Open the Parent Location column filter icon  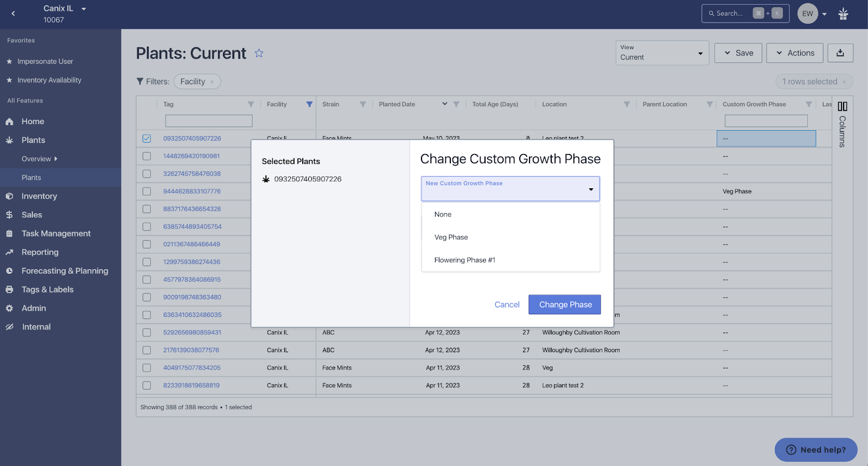tap(710, 104)
